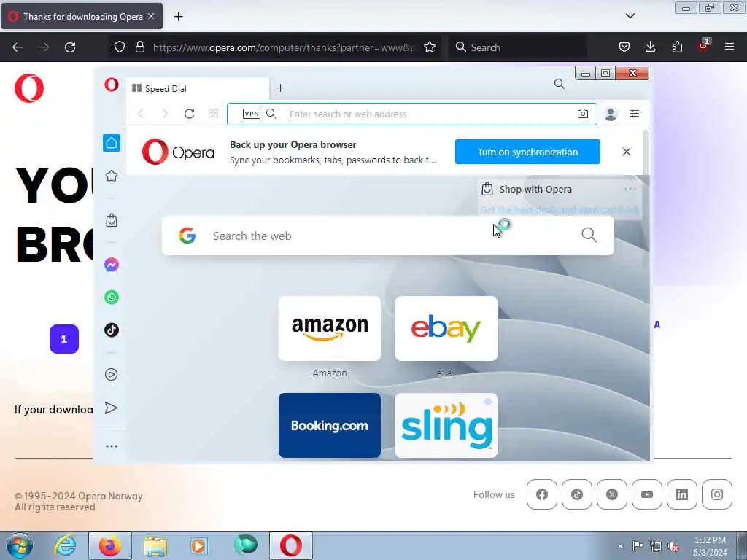747x560 pixels.
Task: Open the Sling speed dial tile
Action: click(446, 425)
